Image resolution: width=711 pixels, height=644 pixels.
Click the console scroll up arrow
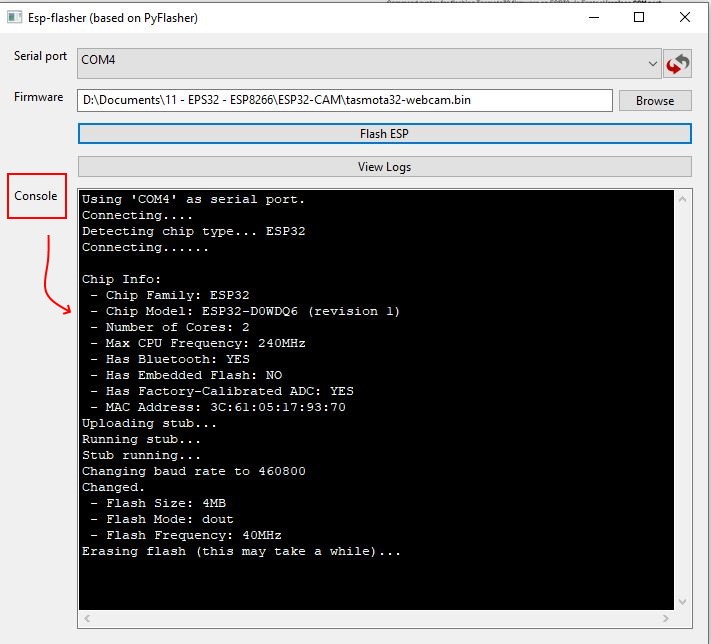click(x=682, y=199)
